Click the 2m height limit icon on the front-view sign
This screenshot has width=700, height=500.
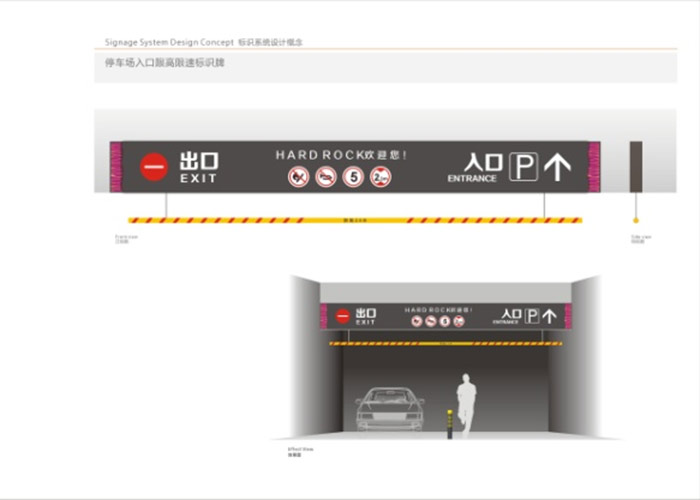coord(380,177)
